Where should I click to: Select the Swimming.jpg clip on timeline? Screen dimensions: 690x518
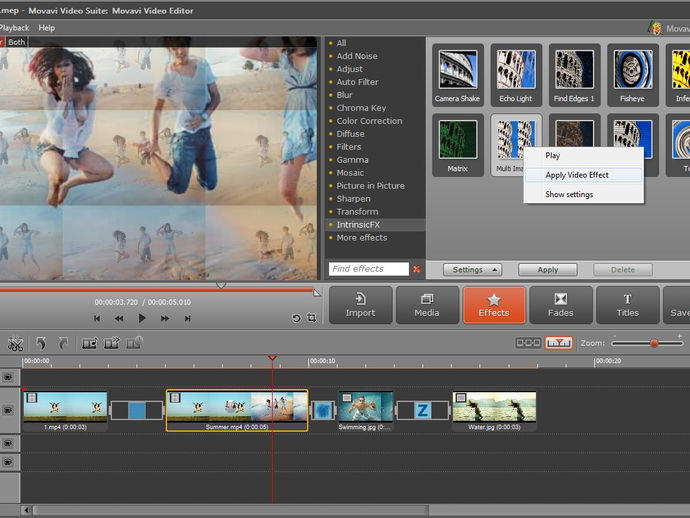click(x=365, y=411)
